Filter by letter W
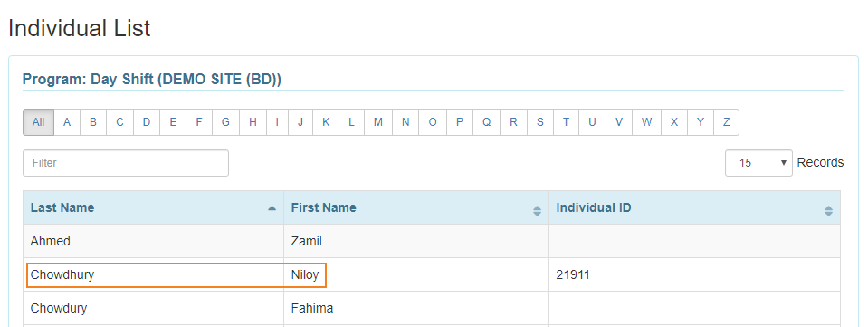Viewport: 868px width, 327px height. [x=646, y=122]
